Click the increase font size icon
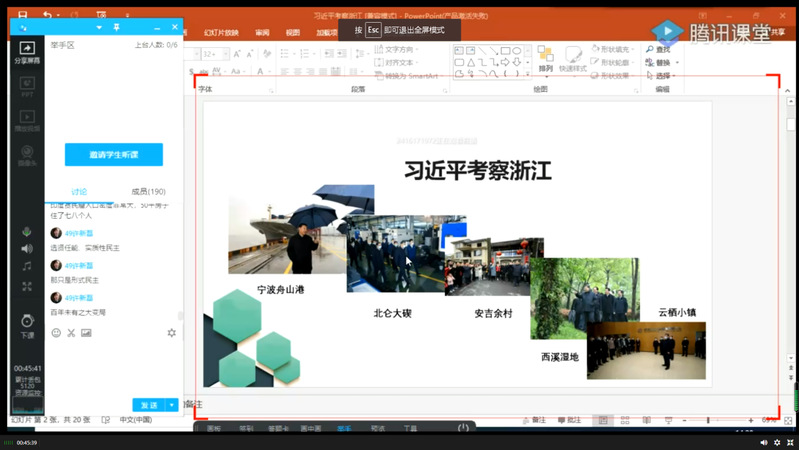 point(237,54)
